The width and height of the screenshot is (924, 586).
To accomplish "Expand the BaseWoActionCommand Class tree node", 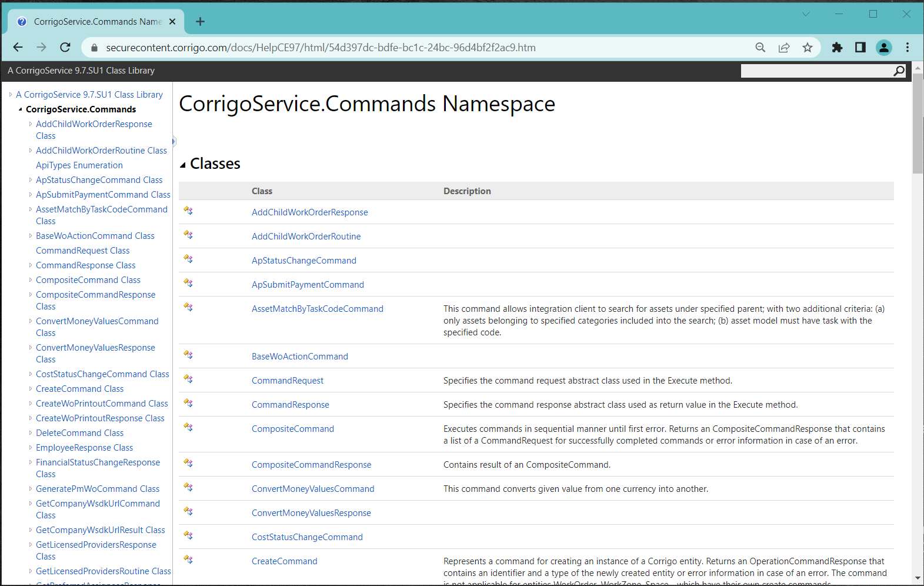I will point(31,235).
